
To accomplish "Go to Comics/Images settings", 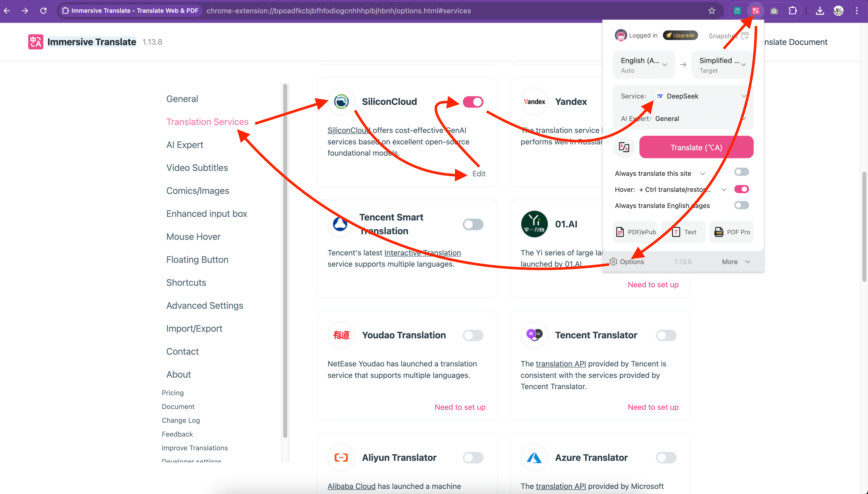I will coord(197,191).
